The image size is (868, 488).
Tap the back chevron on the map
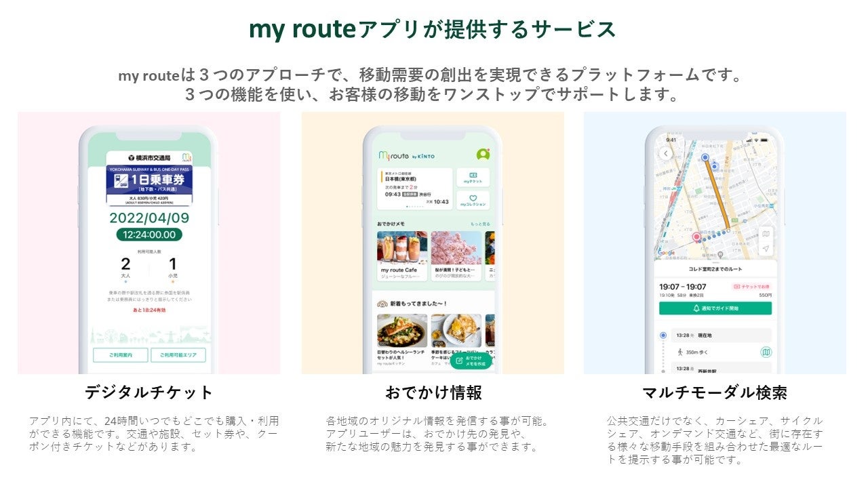point(666,154)
